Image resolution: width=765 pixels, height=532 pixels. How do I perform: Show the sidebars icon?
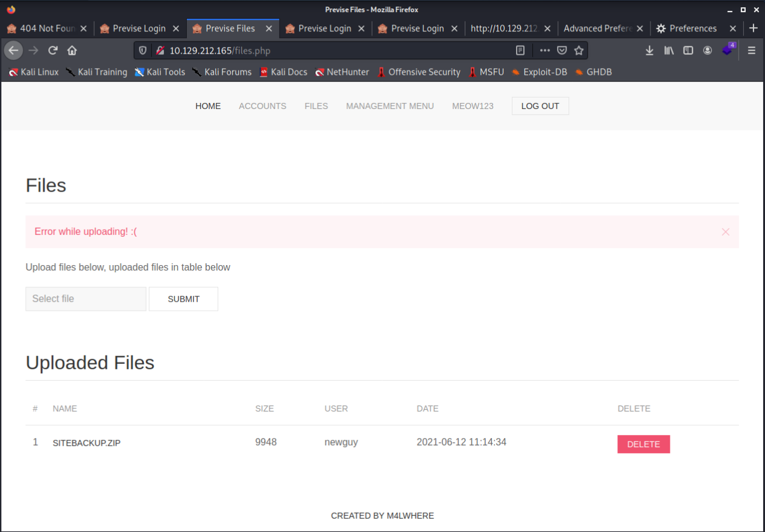pyautogui.click(x=688, y=51)
